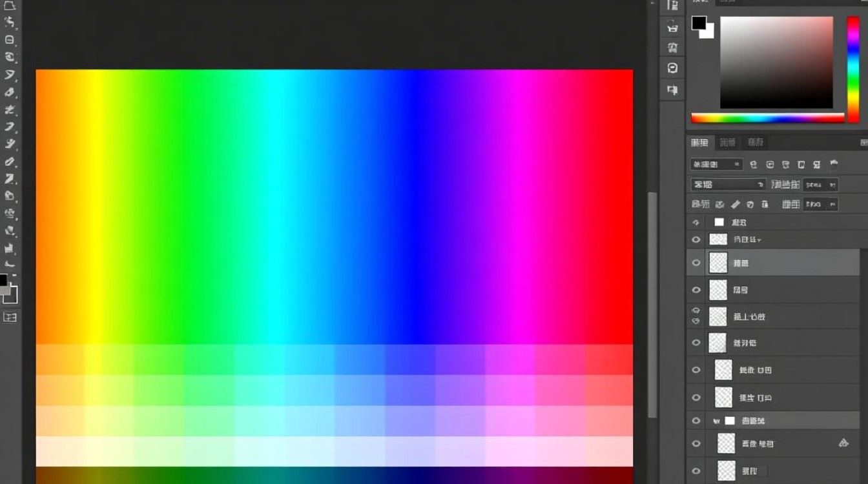Select the bottom-most layer thumbnail

(727, 470)
